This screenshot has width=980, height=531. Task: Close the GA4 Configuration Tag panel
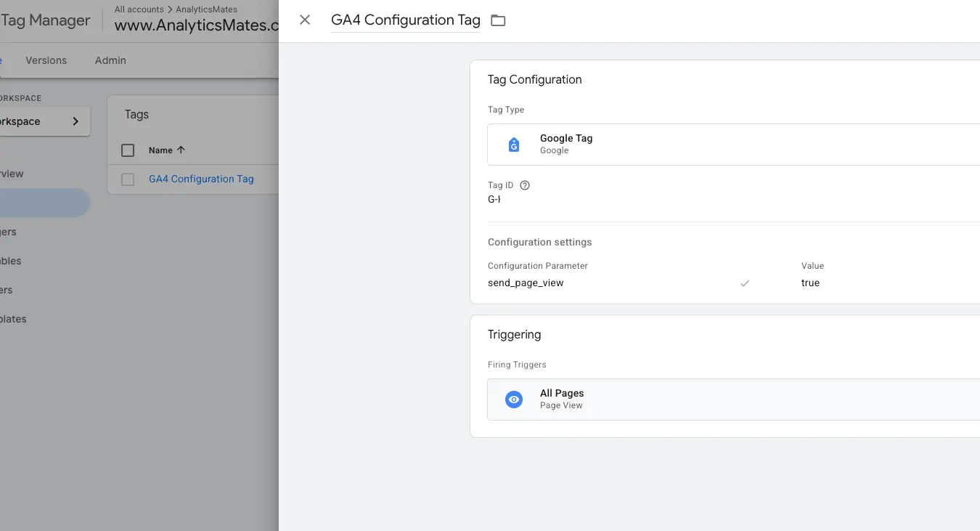(305, 20)
